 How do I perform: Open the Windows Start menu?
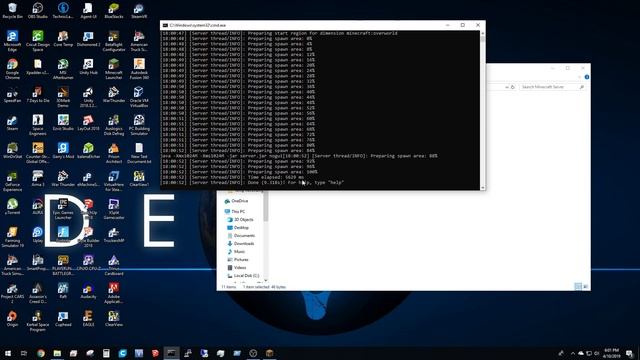coord(8,353)
